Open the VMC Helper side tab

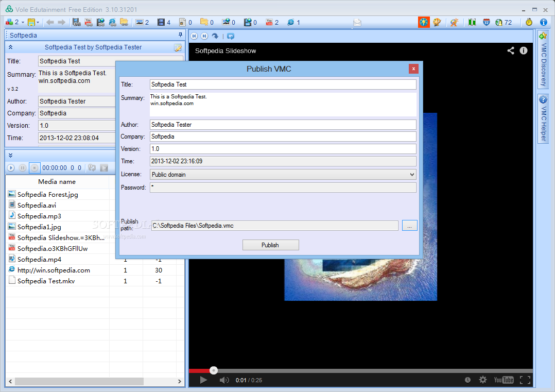543,119
